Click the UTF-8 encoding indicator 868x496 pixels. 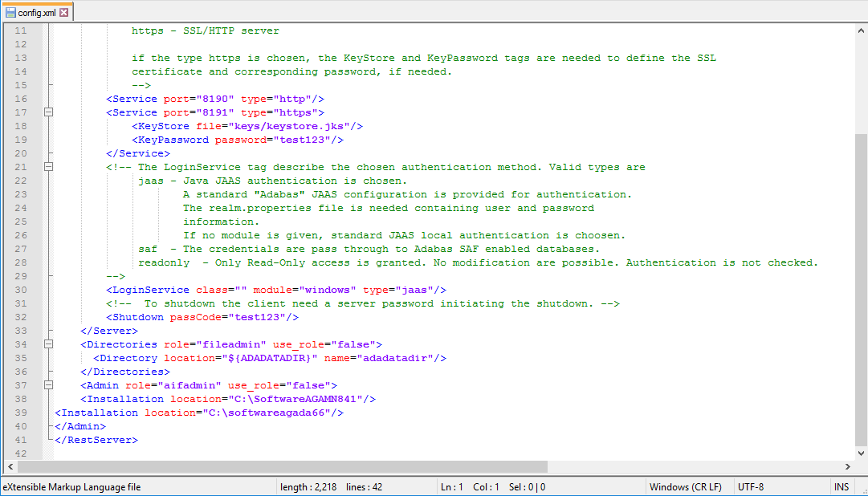click(751, 486)
